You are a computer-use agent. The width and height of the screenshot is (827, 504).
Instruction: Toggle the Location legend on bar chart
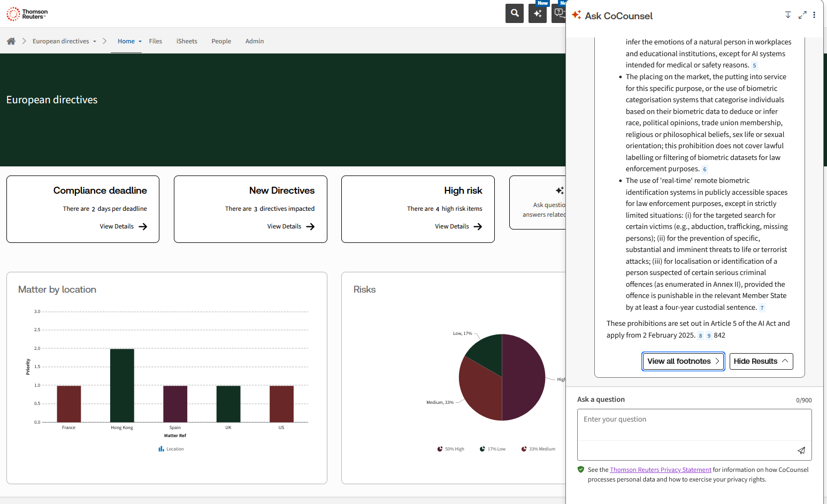click(x=171, y=449)
